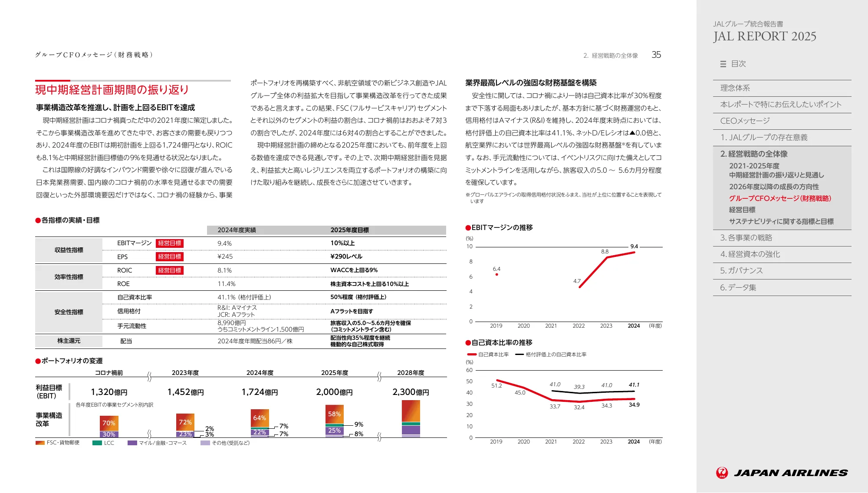
Task: Open the 理念体系 section link
Action: (x=735, y=88)
